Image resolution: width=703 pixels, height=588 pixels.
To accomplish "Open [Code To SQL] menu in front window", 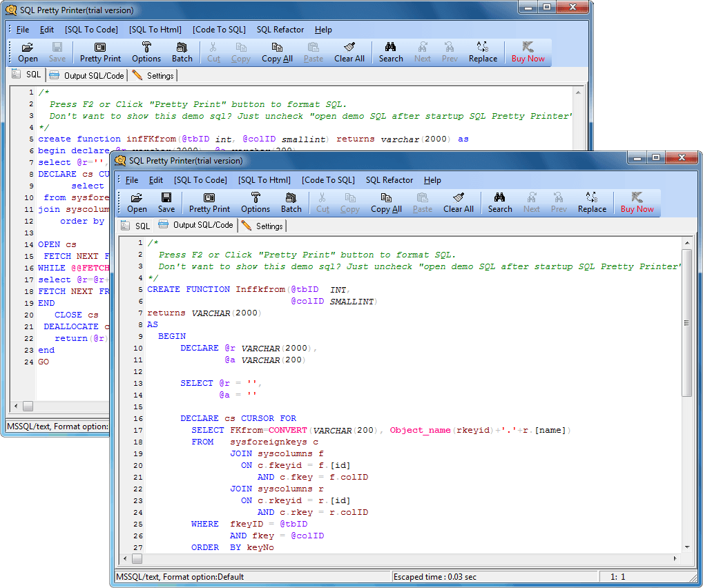I will point(328,180).
